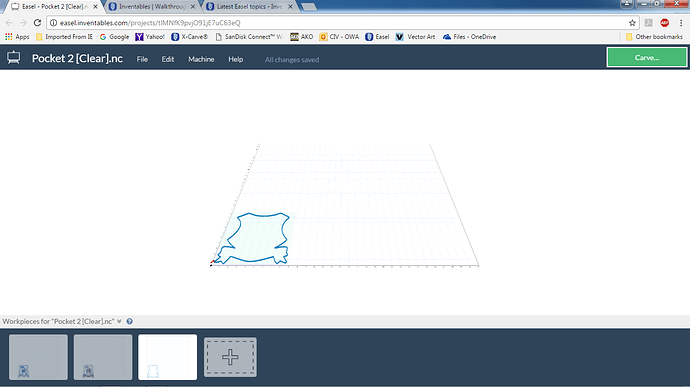The image size is (690, 387).
Task: Go back with the browser arrow
Action: click(x=9, y=23)
